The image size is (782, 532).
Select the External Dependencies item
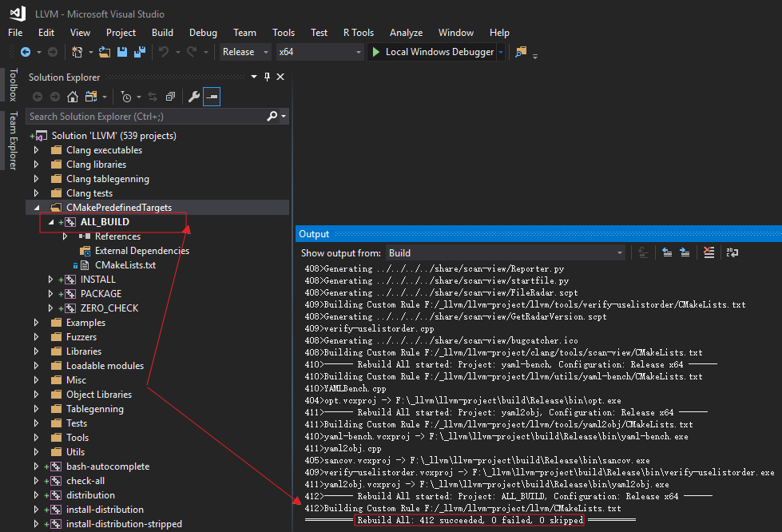pyautogui.click(x=142, y=251)
